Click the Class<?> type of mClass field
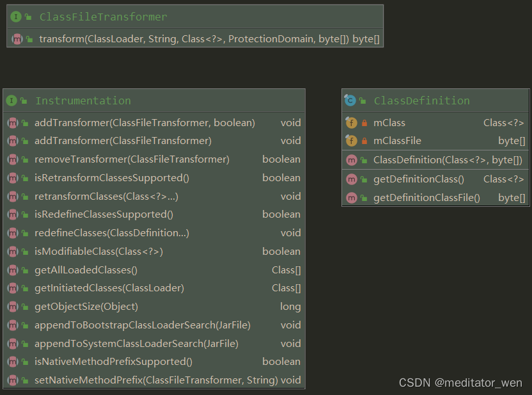This screenshot has width=532, height=395. click(x=504, y=123)
